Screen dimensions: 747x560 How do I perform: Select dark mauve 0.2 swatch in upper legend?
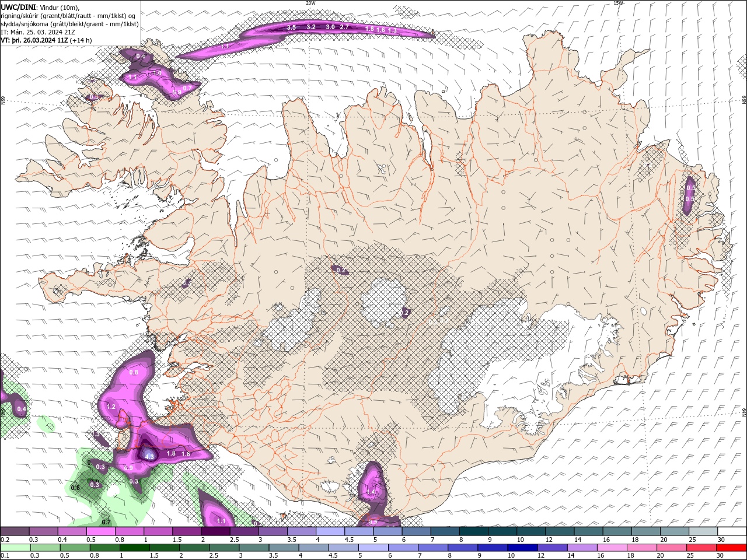15,531
